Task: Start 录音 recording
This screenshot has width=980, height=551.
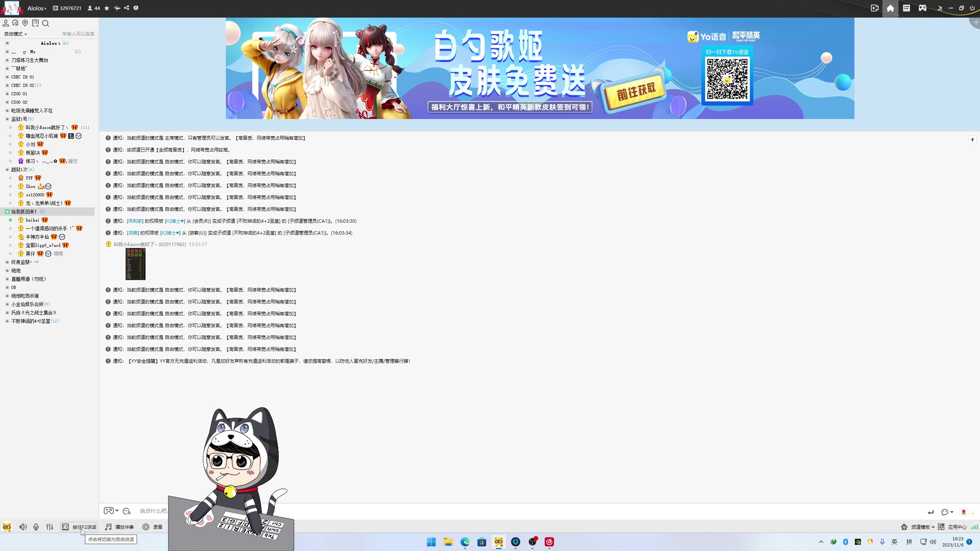Action: 152,527
